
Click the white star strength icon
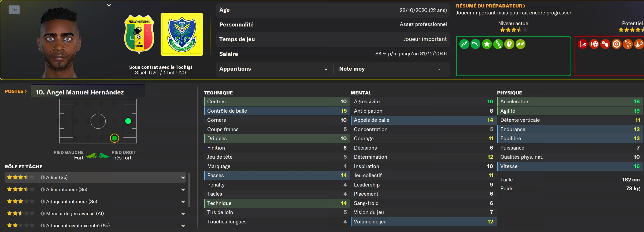pos(487,44)
